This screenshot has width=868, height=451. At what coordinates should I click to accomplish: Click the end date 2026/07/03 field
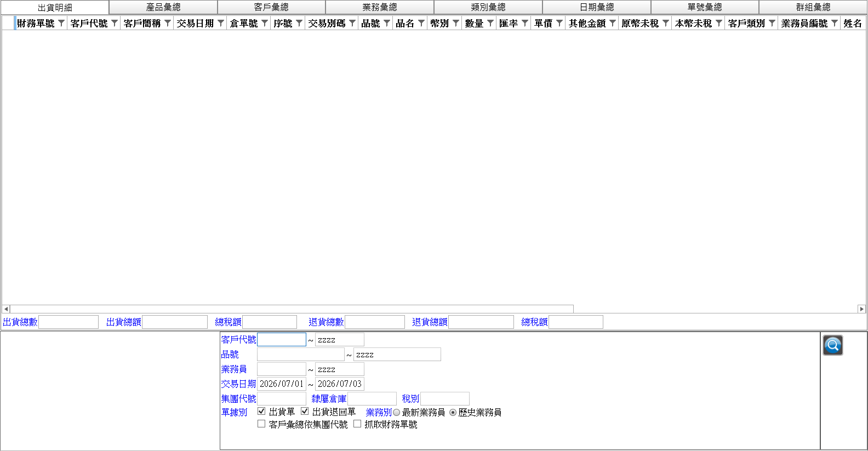click(340, 384)
